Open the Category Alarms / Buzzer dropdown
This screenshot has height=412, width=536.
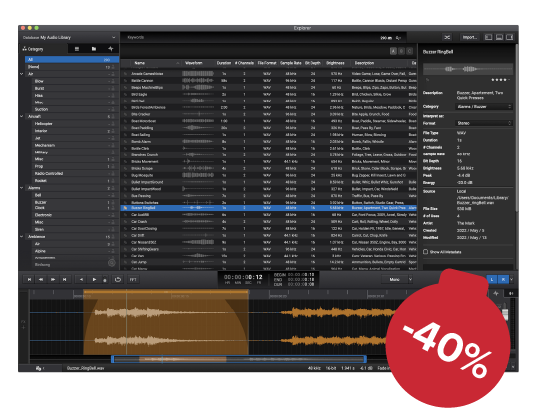coord(483,107)
